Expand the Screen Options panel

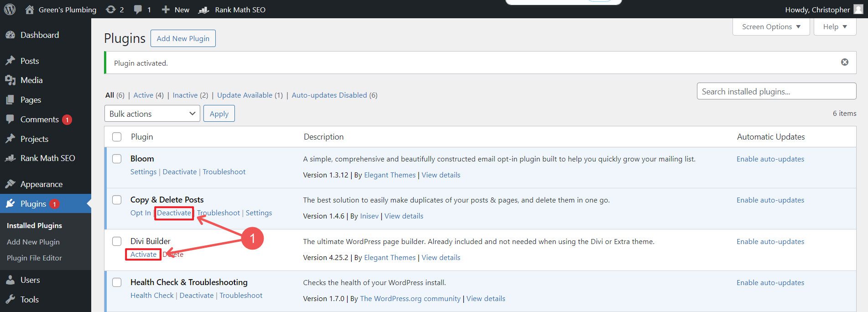click(x=771, y=27)
